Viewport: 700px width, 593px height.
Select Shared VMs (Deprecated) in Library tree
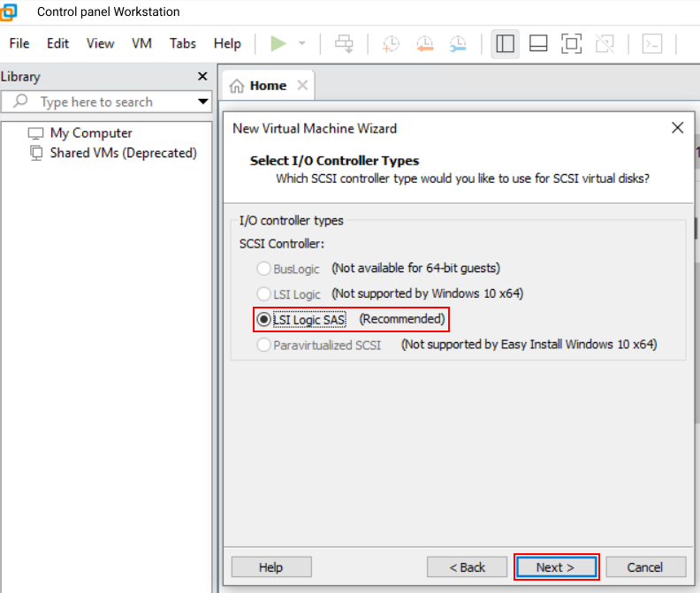tap(123, 153)
